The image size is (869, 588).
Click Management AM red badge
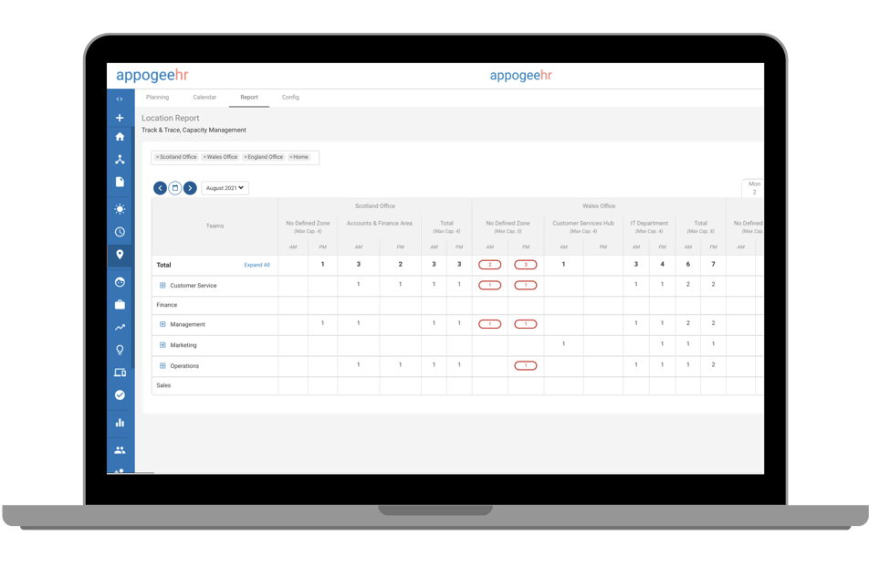pos(489,323)
